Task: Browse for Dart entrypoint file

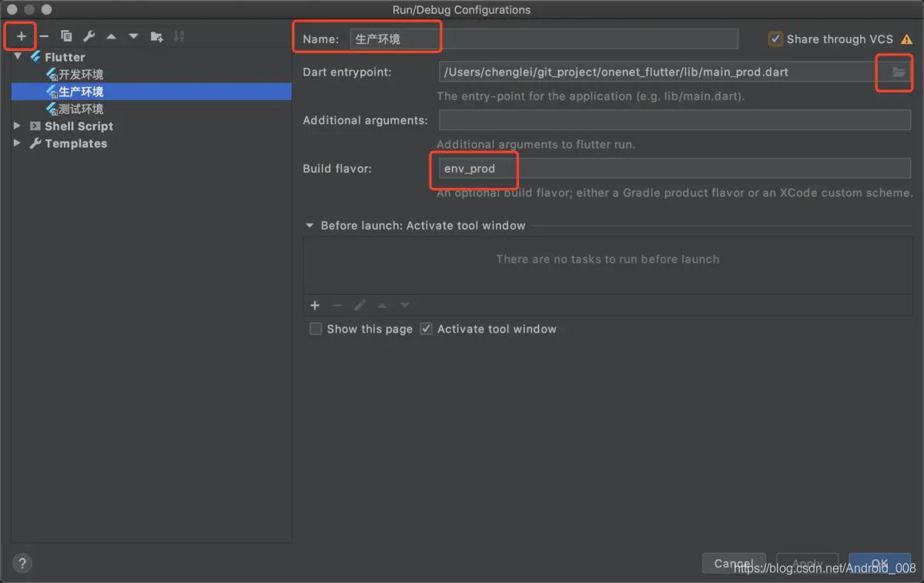Action: pos(899,72)
